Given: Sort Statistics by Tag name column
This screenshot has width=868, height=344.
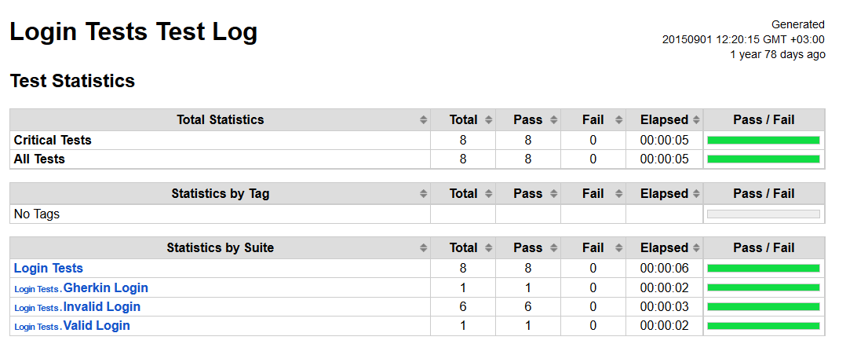Looking at the screenshot, I should (424, 194).
